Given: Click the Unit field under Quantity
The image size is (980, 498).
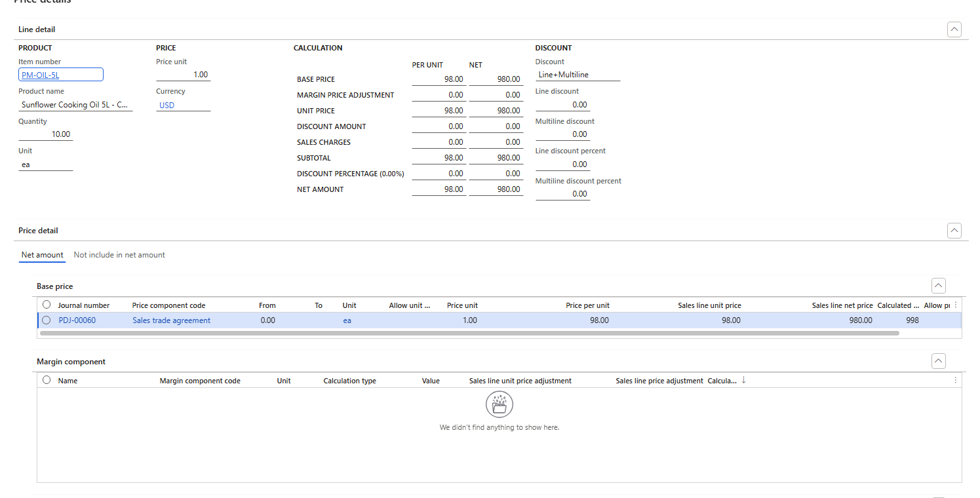Looking at the screenshot, I should pyautogui.click(x=46, y=164).
